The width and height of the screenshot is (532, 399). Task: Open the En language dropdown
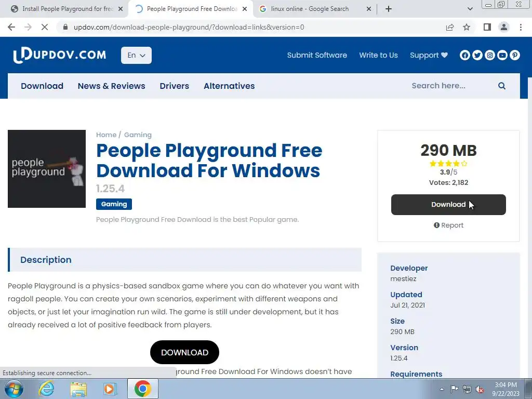136,55
